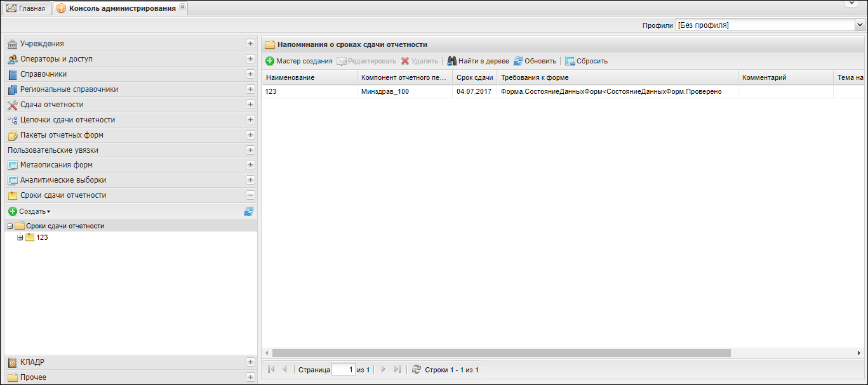Image resolution: width=868 pixels, height=385 pixels.
Task: Click the page number input field
Action: pyautogui.click(x=343, y=369)
